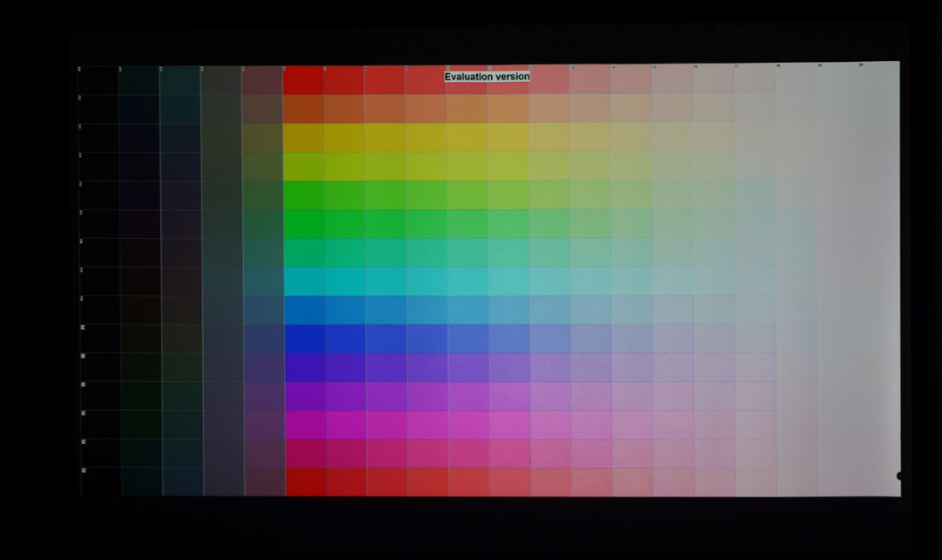Screen dimensions: 942x560
Task: Pick the most saturated orange swatch
Action: click(303, 109)
